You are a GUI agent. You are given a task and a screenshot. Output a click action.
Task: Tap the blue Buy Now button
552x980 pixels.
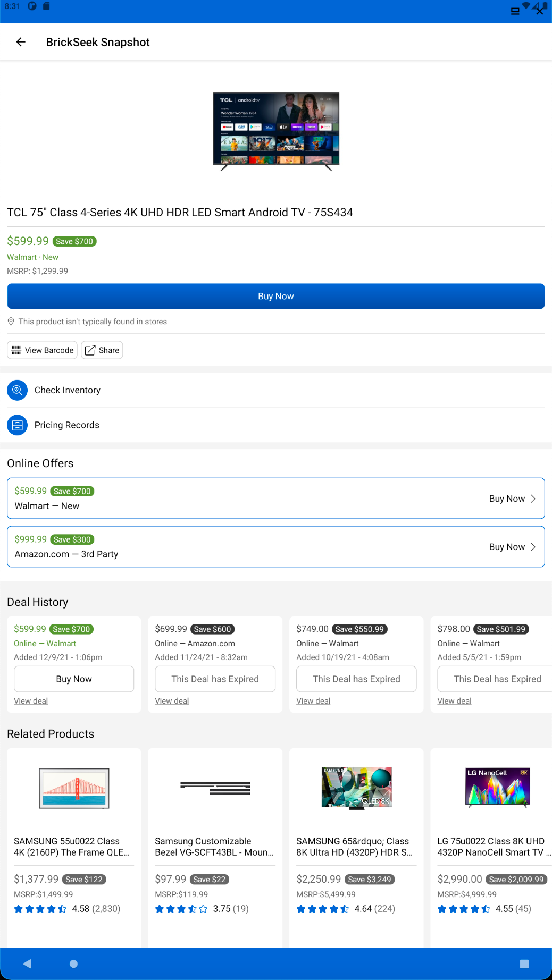coord(276,296)
